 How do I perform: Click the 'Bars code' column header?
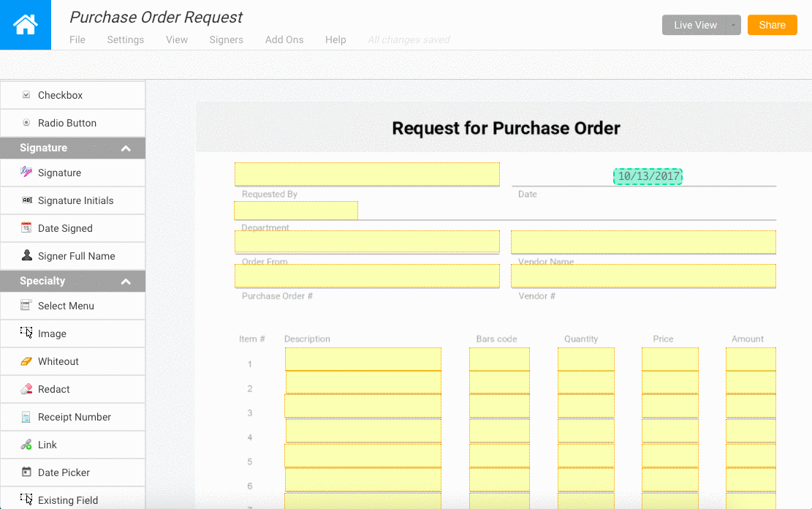pyautogui.click(x=496, y=339)
